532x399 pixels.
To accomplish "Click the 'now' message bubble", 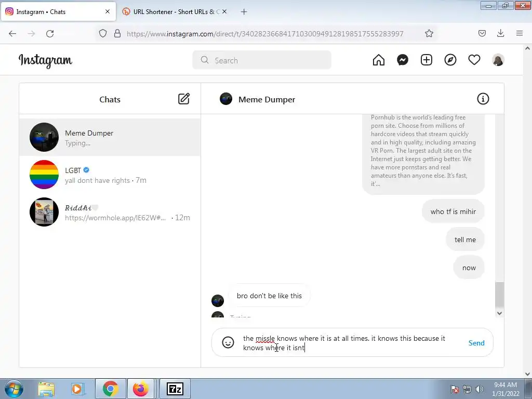I will tap(469, 268).
